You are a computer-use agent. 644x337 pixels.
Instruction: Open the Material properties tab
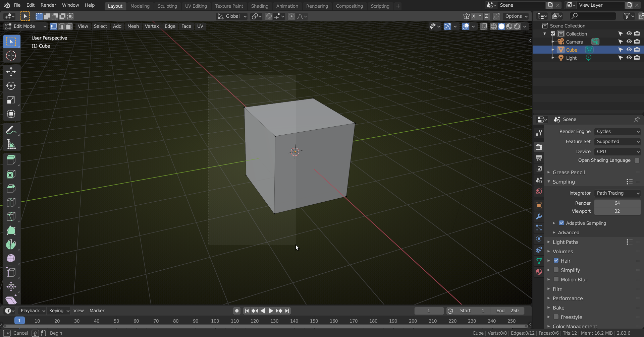[539, 272]
